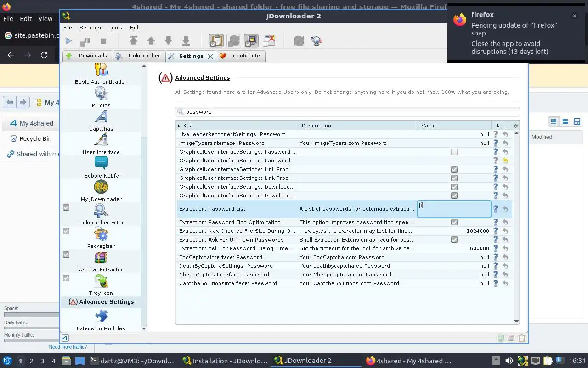The height and width of the screenshot is (368, 588).
Task: Open Basic Authentication settings
Action: (x=101, y=75)
